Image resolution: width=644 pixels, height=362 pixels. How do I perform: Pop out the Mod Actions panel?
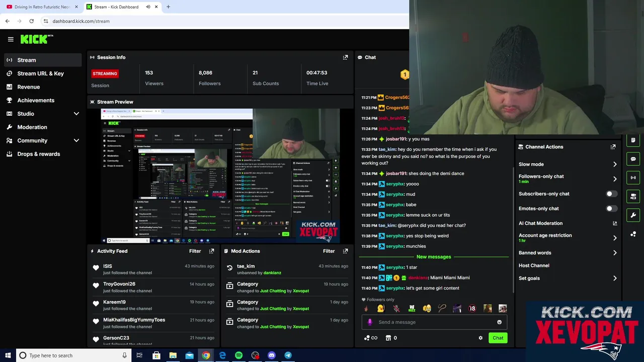point(345,251)
